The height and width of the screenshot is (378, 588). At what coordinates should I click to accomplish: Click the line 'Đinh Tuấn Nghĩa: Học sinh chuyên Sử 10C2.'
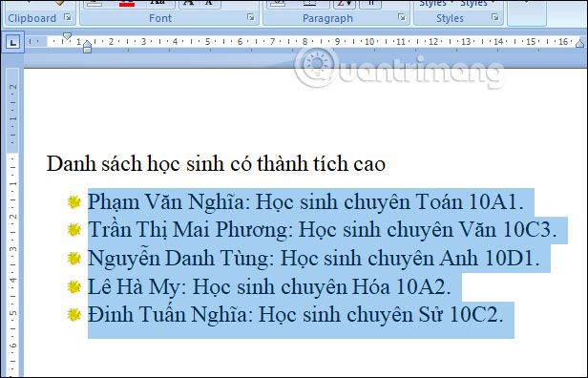[x=296, y=315]
